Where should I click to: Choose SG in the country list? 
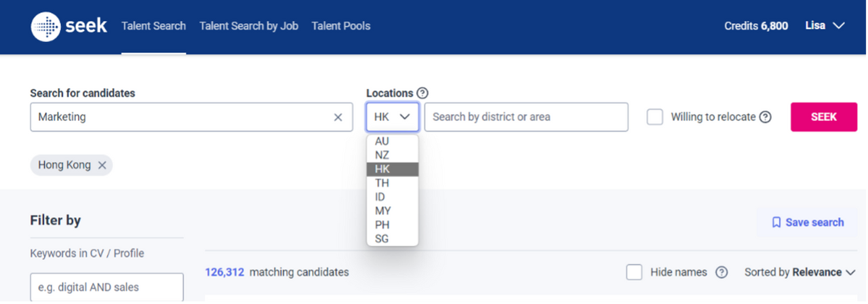click(382, 239)
